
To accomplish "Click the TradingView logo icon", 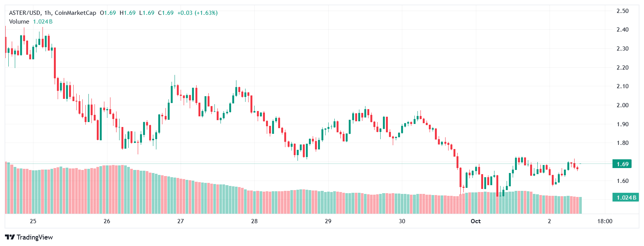I will (10, 237).
